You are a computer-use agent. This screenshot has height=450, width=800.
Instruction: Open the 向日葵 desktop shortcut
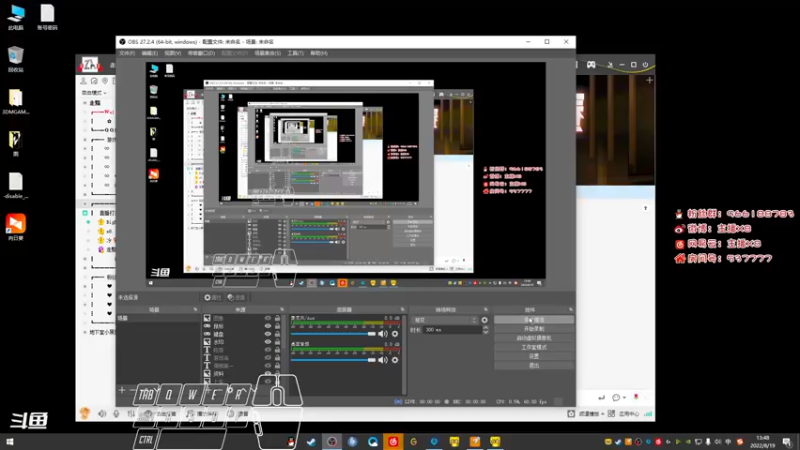(16, 227)
